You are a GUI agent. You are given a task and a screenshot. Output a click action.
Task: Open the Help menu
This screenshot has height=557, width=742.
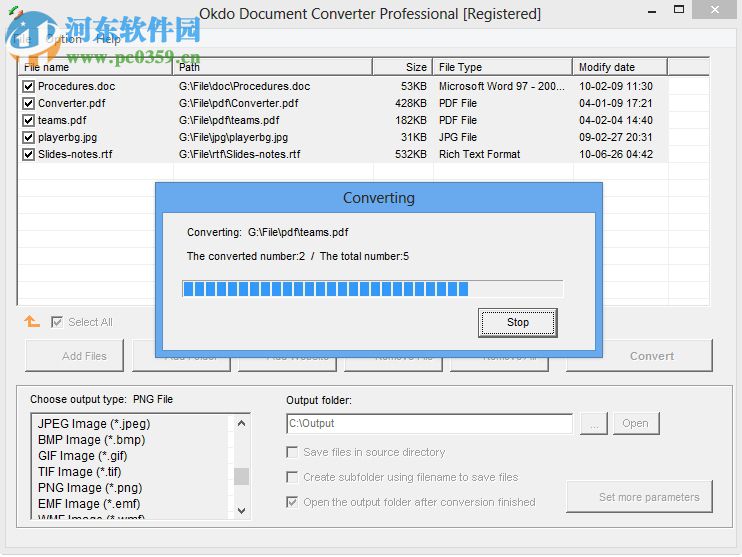108,39
